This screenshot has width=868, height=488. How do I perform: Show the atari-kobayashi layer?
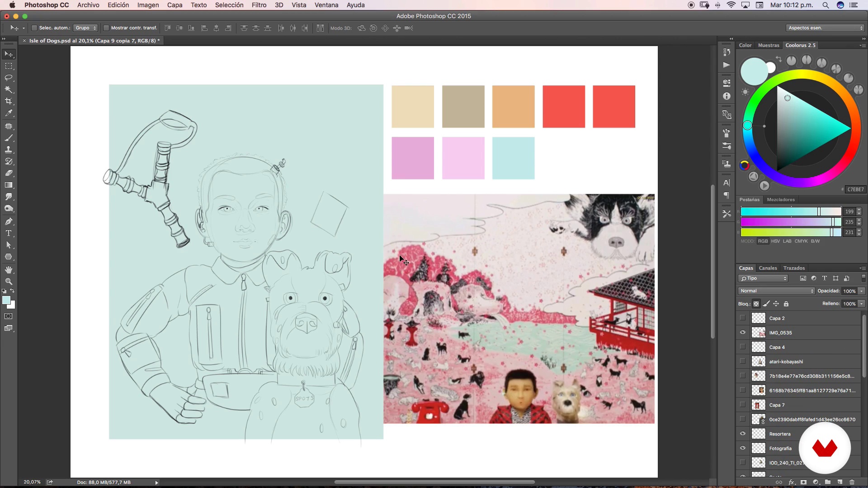coord(743,361)
